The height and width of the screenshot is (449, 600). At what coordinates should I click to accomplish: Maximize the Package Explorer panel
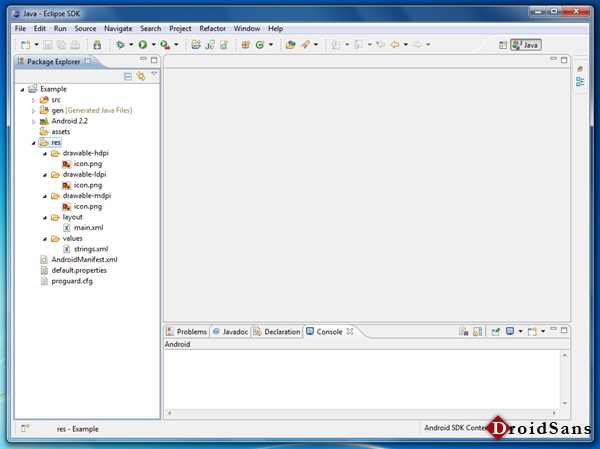[x=154, y=60]
